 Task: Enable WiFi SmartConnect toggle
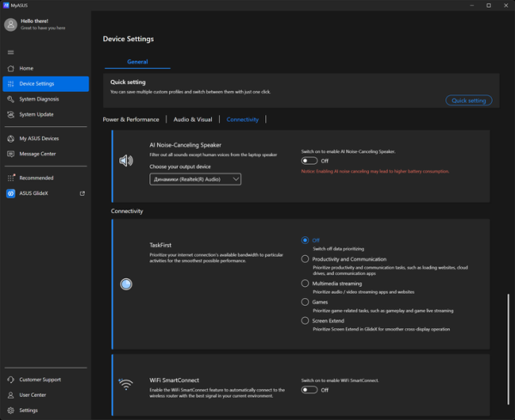(309, 390)
